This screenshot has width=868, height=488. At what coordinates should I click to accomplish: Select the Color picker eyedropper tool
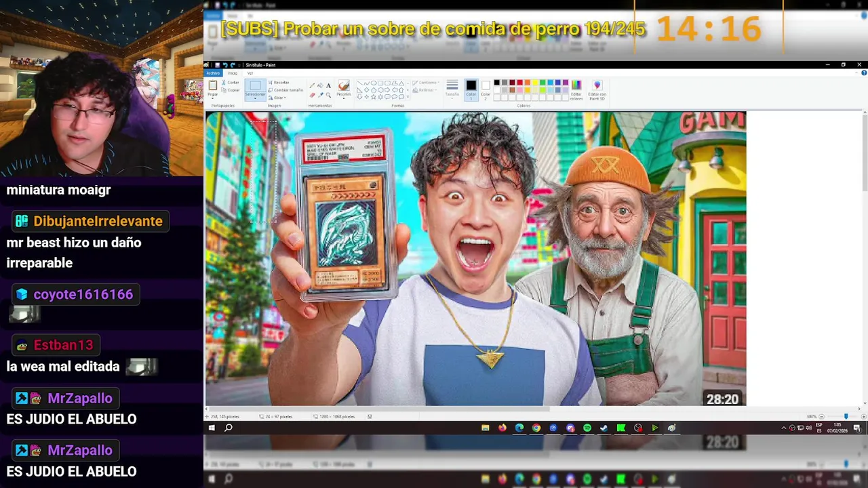click(320, 94)
